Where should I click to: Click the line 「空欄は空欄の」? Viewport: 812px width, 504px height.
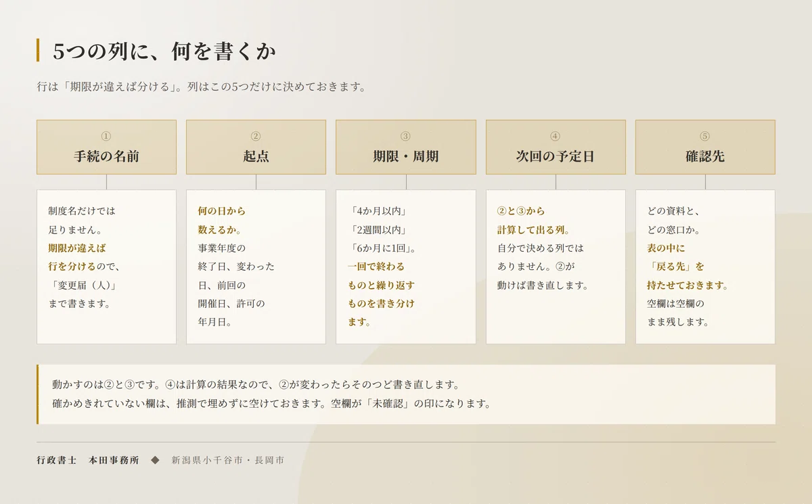tap(676, 304)
